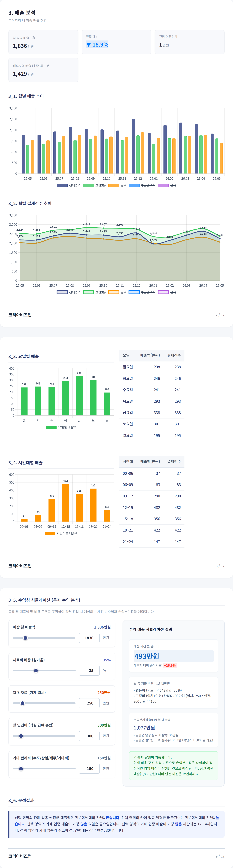
Task: Focus the 기타 관리비 input showing 150
Action: pos(89,769)
